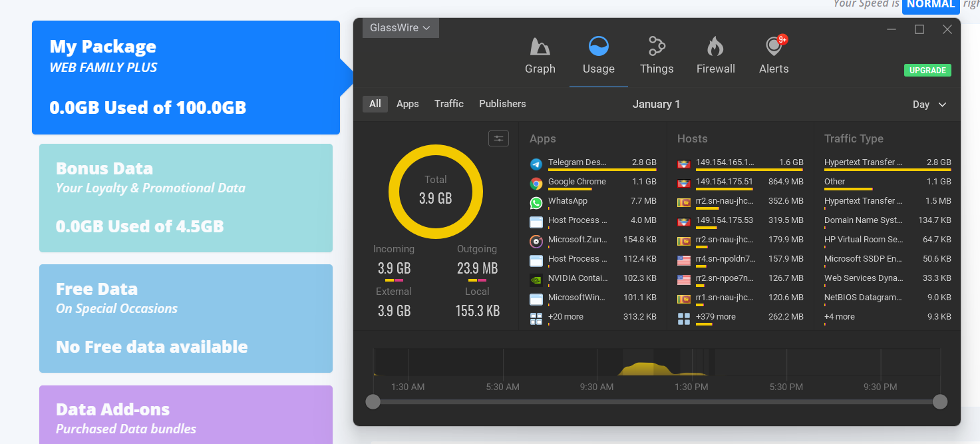This screenshot has height=444, width=980.
Task: Click the HP Virtual Room traffic row
Action: click(888, 240)
